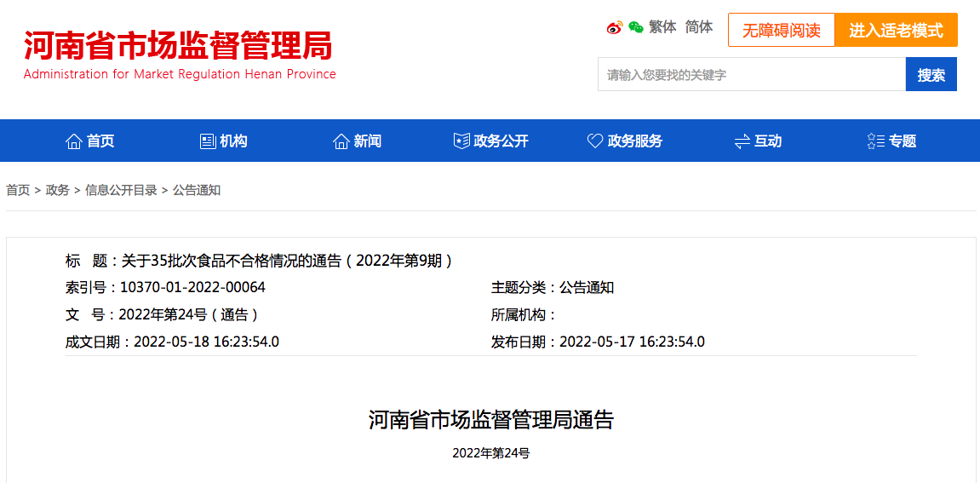Focus the keyword search input field

(752, 74)
